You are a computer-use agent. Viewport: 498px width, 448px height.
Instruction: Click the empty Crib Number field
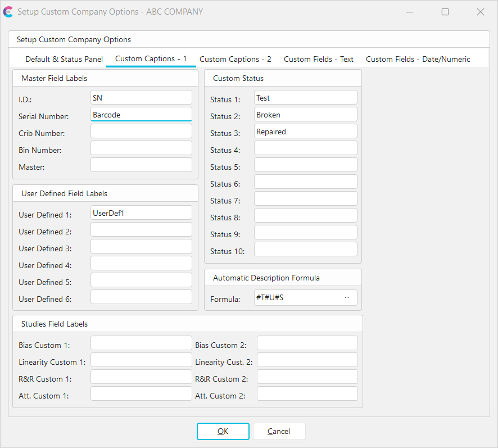click(x=141, y=132)
